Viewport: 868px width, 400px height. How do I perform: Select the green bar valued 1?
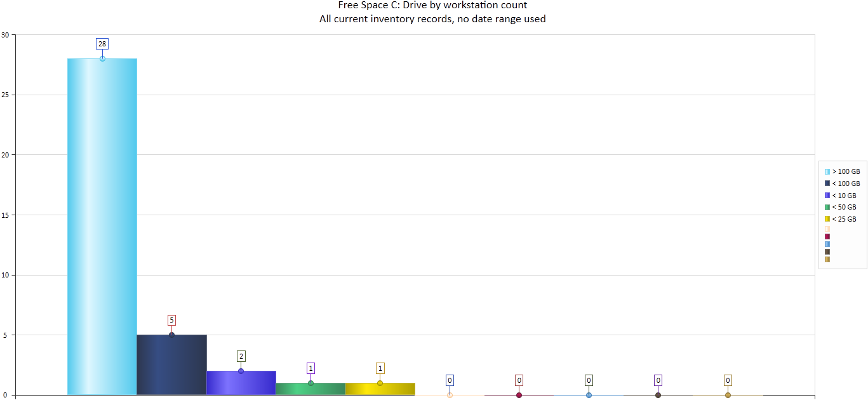point(310,389)
